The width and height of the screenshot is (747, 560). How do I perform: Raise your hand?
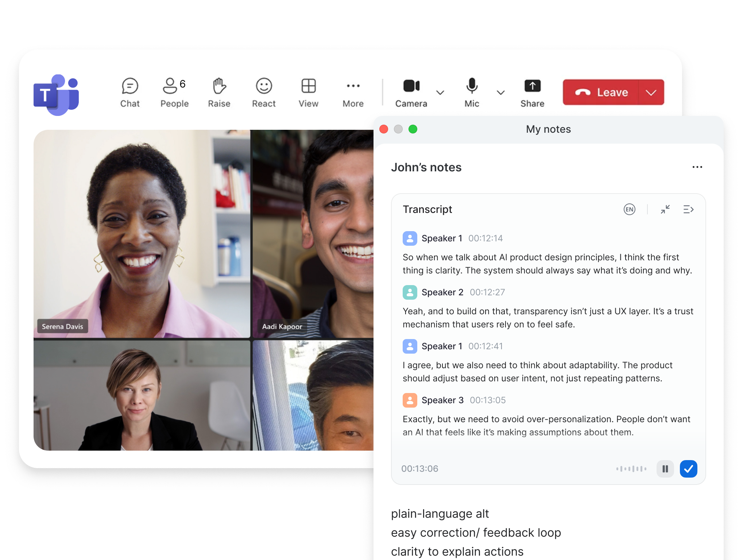click(219, 92)
